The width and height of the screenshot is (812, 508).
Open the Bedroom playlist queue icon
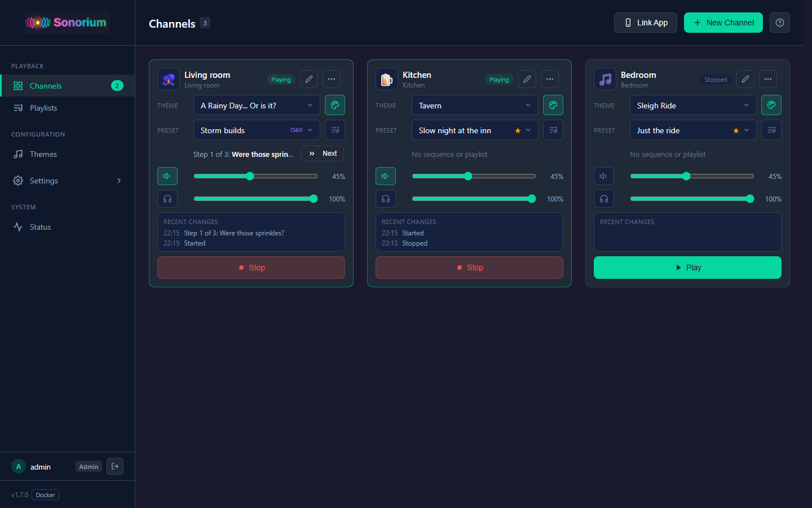pos(771,130)
